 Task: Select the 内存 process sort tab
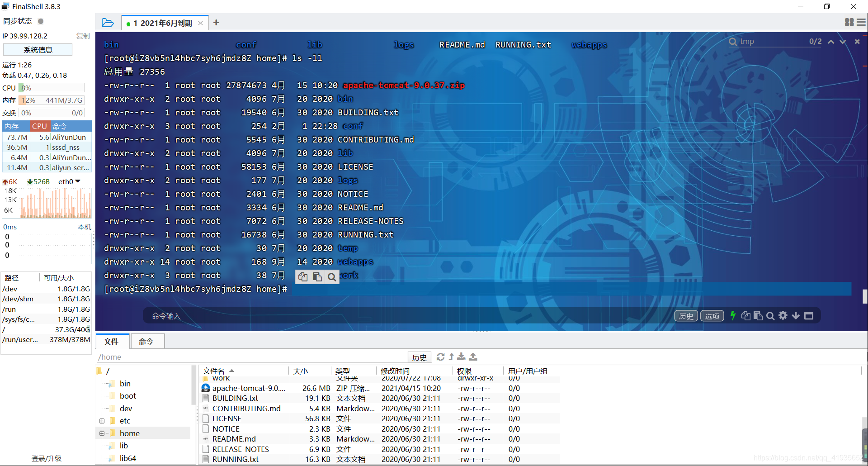click(16, 126)
